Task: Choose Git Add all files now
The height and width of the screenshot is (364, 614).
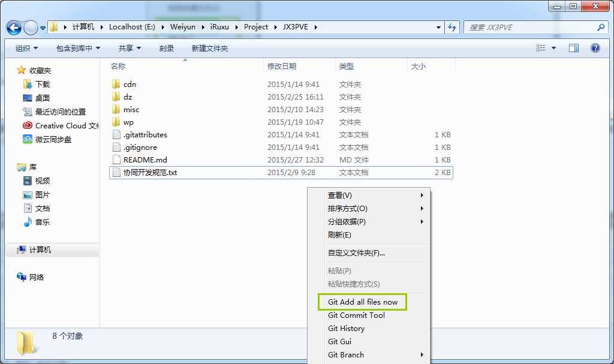Action: coord(363,302)
